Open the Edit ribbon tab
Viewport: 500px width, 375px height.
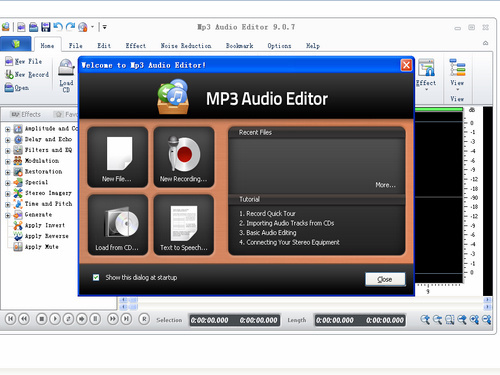coord(104,46)
